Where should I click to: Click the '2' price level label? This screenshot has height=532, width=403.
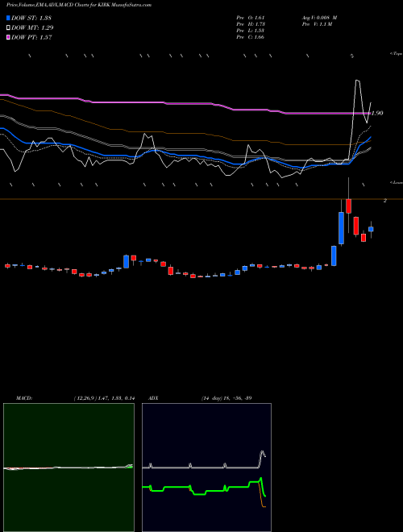click(385, 201)
